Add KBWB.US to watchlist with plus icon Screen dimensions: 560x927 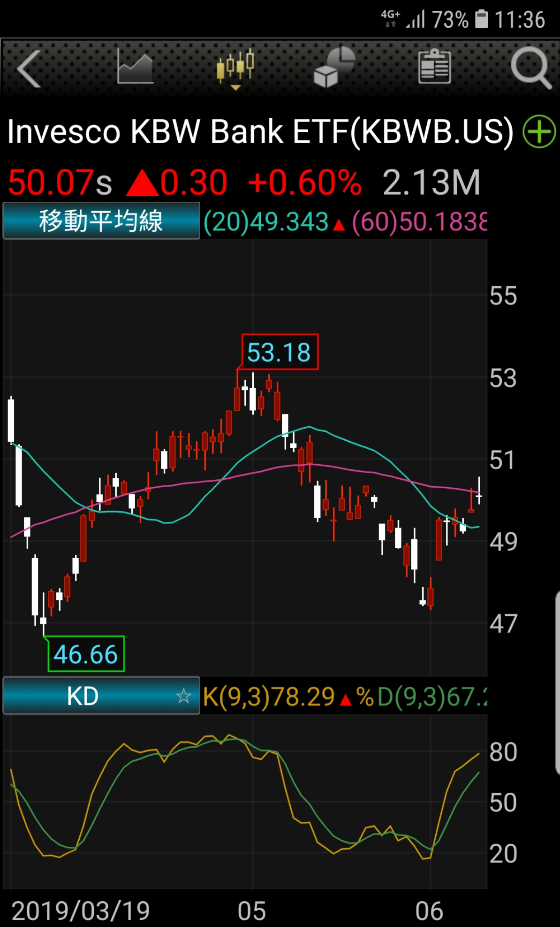(539, 131)
